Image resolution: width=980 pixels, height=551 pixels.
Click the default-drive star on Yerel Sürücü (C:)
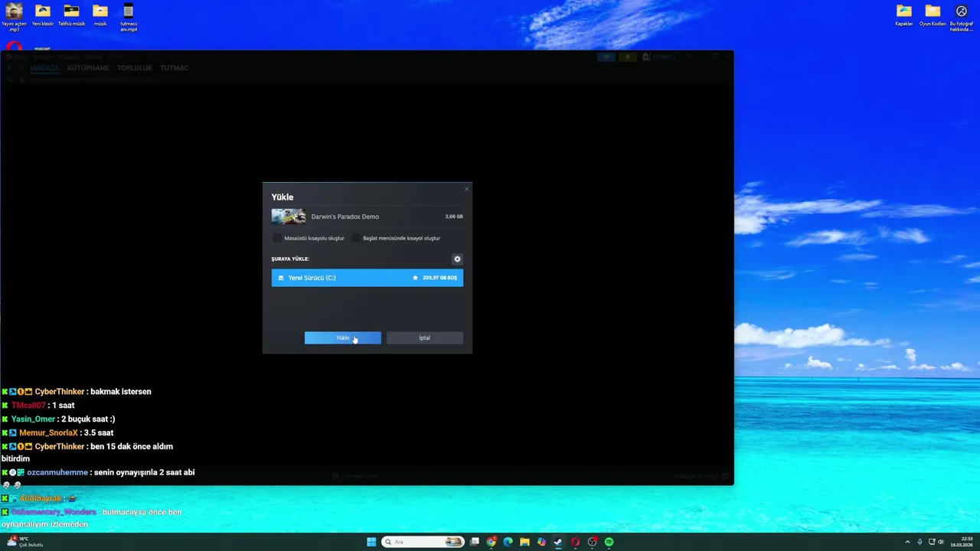415,278
